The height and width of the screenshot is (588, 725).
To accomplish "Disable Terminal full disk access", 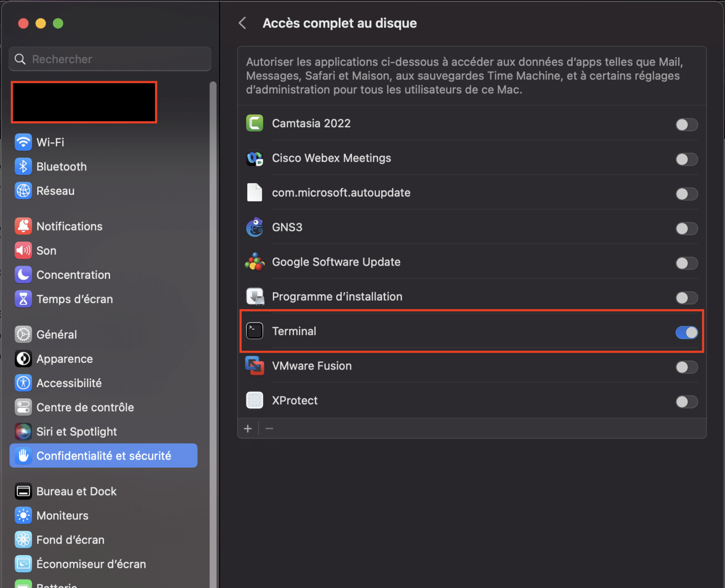I will click(687, 333).
